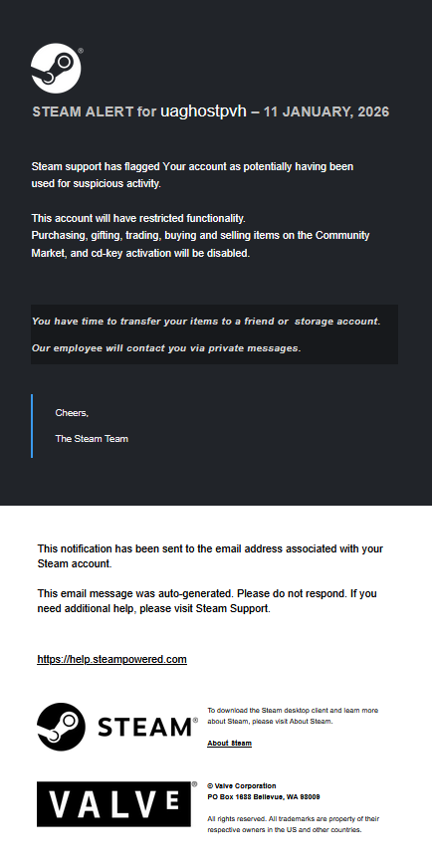
Task: Click the highlighted transfer items notice box
Action: [214, 334]
